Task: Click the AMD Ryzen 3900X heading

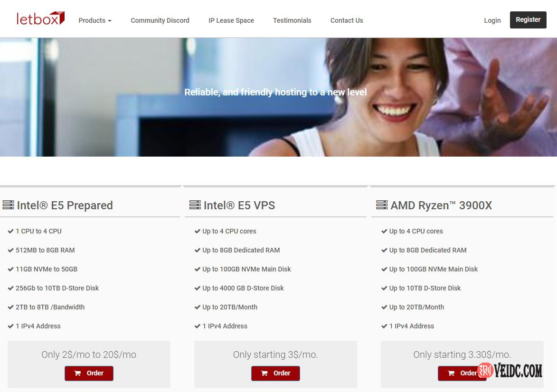Action: [x=441, y=205]
